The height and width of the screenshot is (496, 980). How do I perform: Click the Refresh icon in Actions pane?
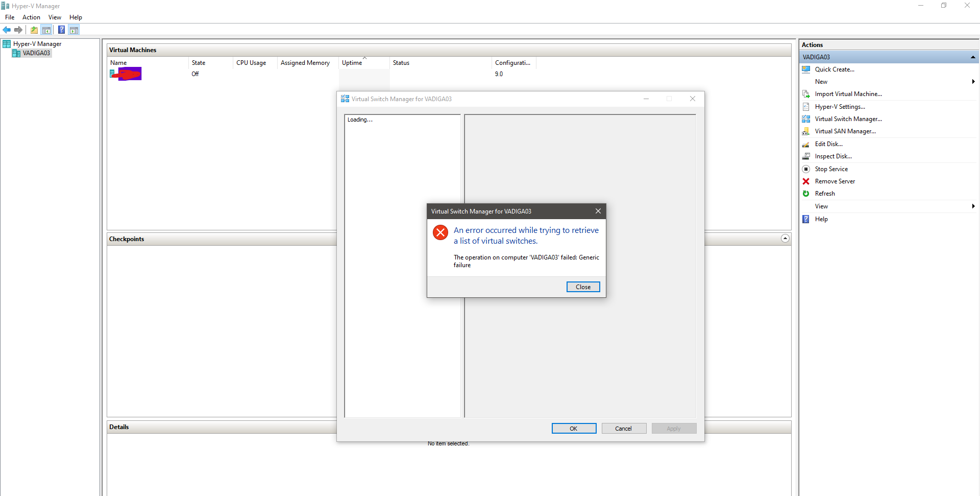[806, 194]
